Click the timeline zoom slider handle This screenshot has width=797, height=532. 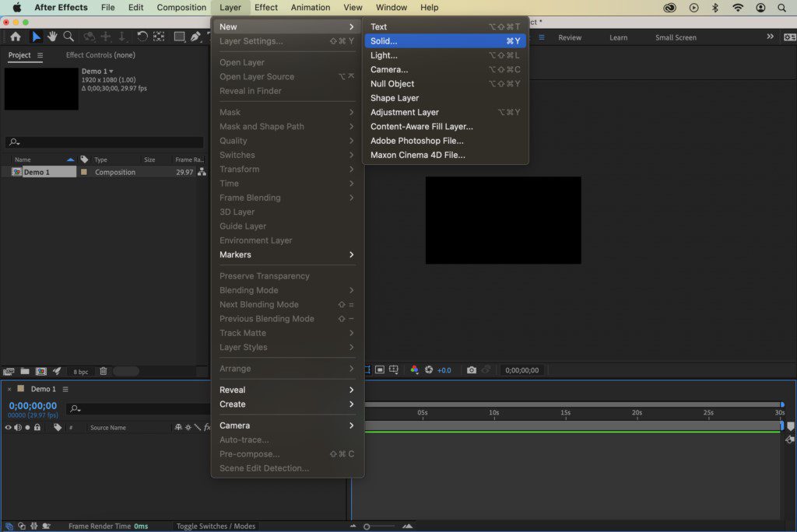367,527
